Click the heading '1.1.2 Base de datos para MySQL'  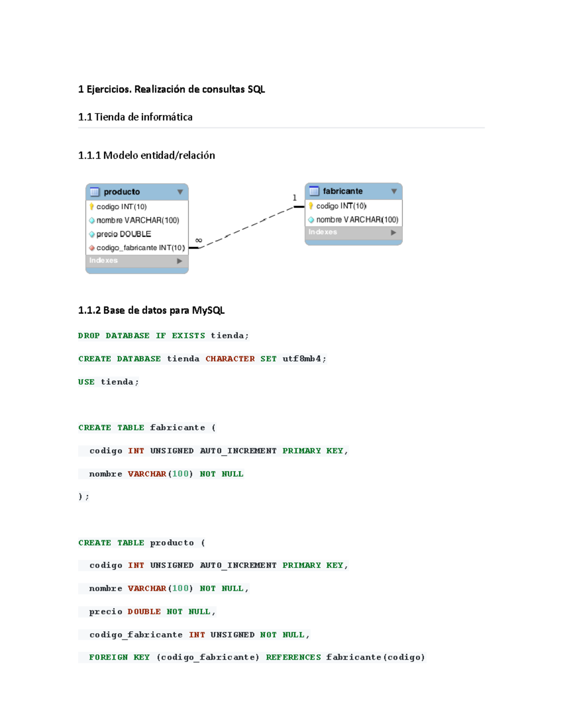(151, 310)
